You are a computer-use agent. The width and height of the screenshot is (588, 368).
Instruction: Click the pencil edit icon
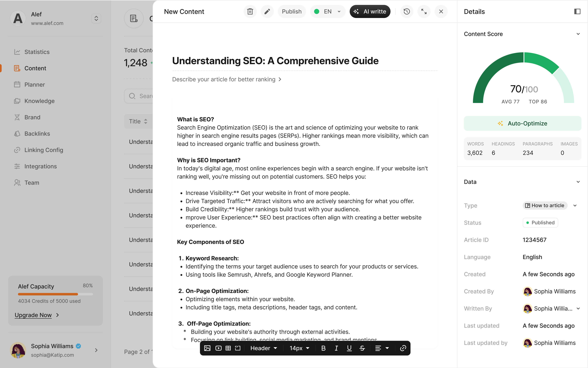point(267,11)
